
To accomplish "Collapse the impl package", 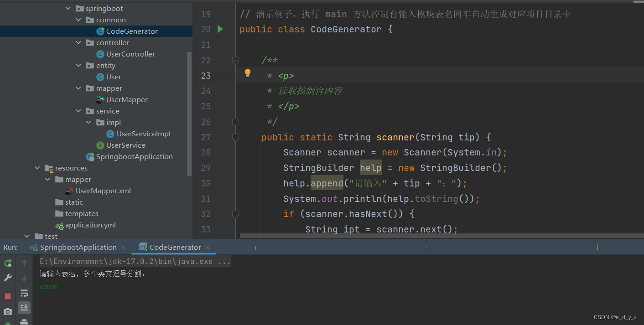I will pos(89,122).
